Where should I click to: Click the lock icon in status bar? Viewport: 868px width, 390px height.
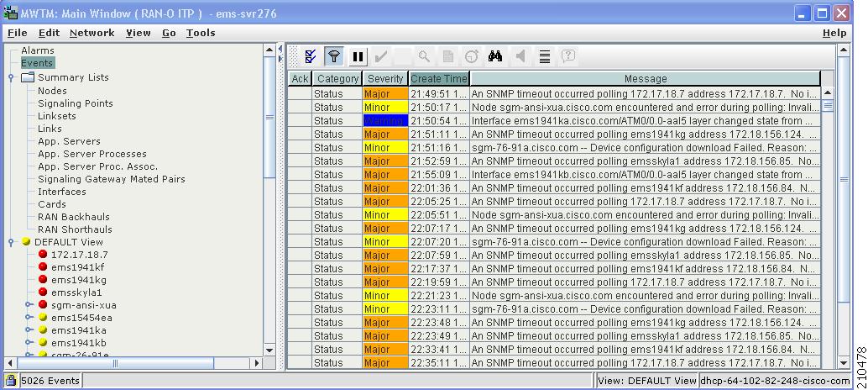[x=11, y=381]
